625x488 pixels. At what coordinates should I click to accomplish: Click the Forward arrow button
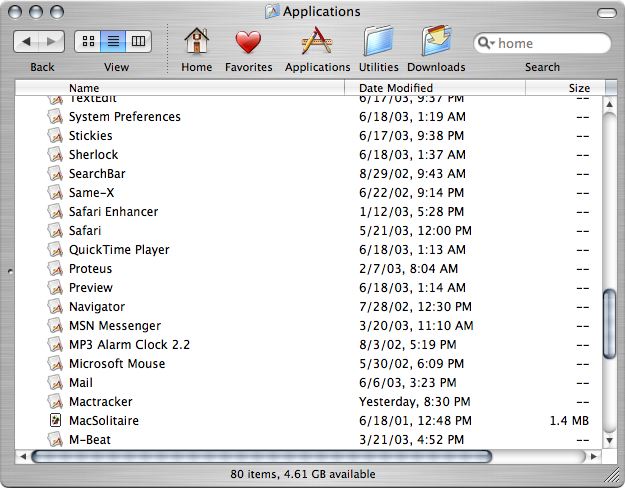(51, 41)
